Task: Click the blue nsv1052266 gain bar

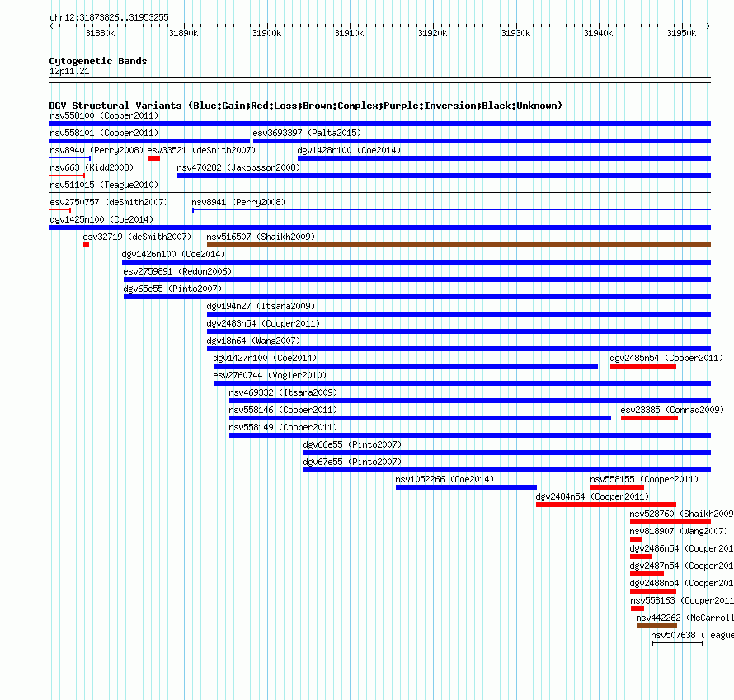Action: tap(466, 487)
